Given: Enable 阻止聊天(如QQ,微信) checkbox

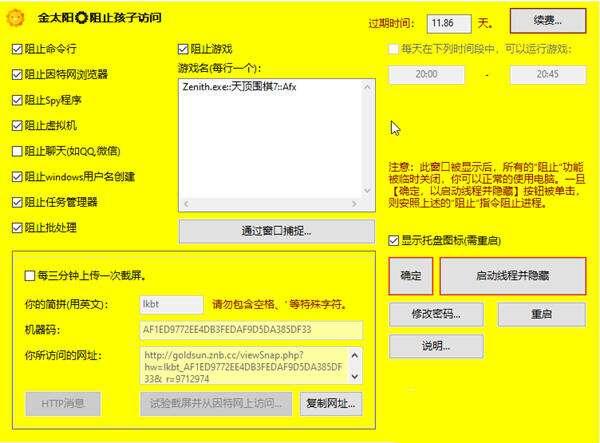Looking at the screenshot, I should (17, 151).
